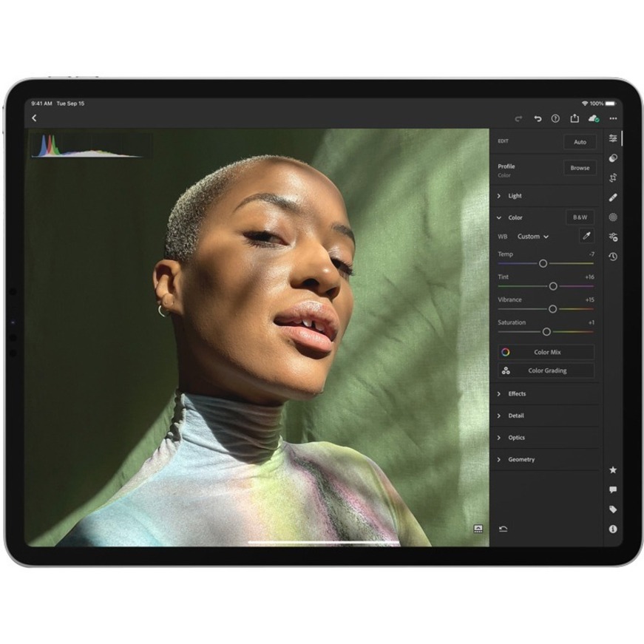
Task: Toggle B&W color treatment
Action: [580, 217]
